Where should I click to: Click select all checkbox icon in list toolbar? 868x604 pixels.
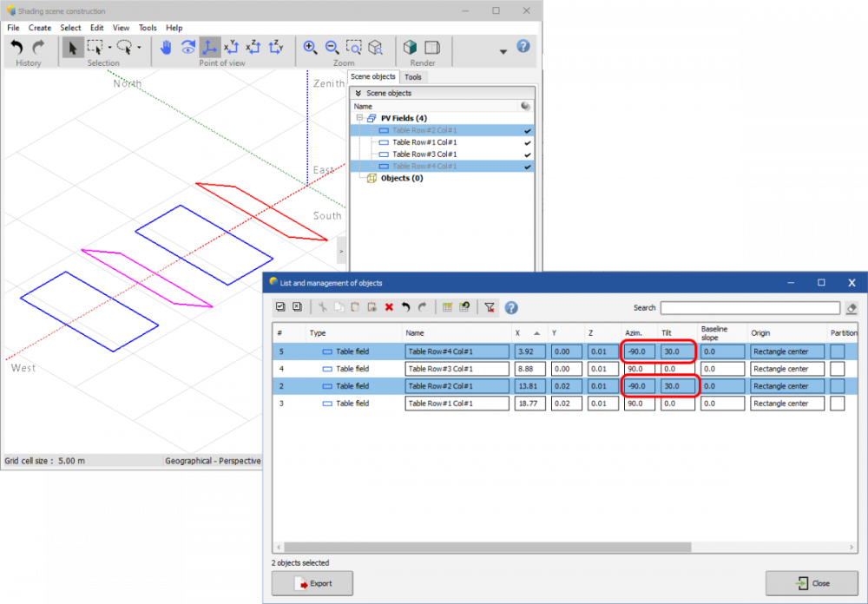coord(280,307)
